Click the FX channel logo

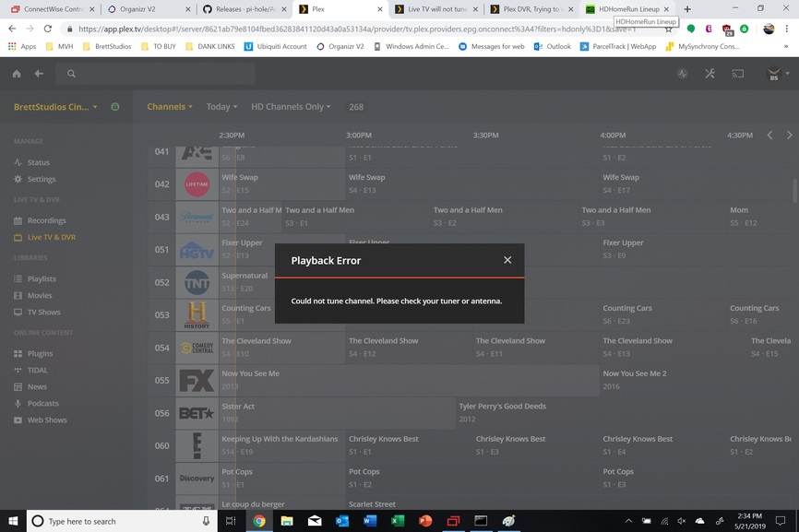click(x=197, y=380)
